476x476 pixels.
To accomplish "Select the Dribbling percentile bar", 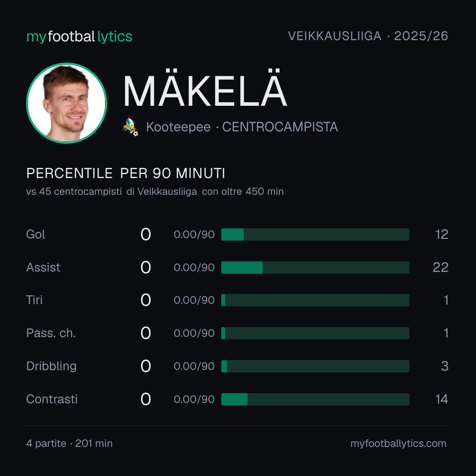I will pyautogui.click(x=315, y=366).
